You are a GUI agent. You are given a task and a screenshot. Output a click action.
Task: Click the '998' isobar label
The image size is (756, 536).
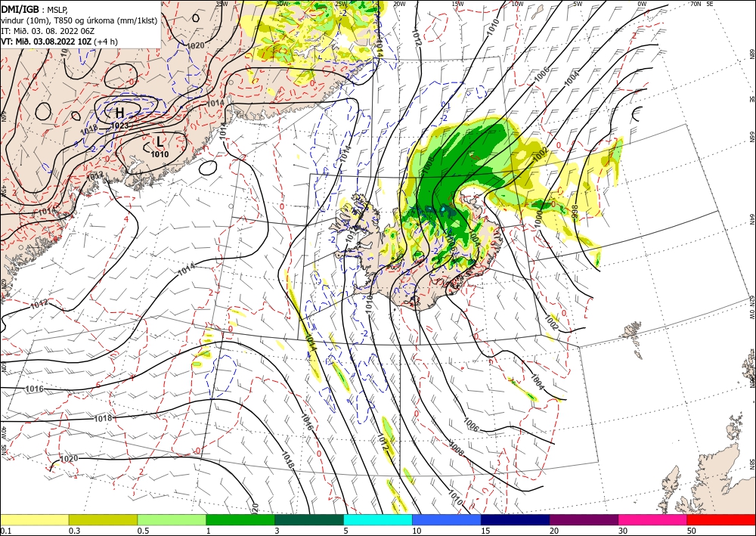click(575, 211)
